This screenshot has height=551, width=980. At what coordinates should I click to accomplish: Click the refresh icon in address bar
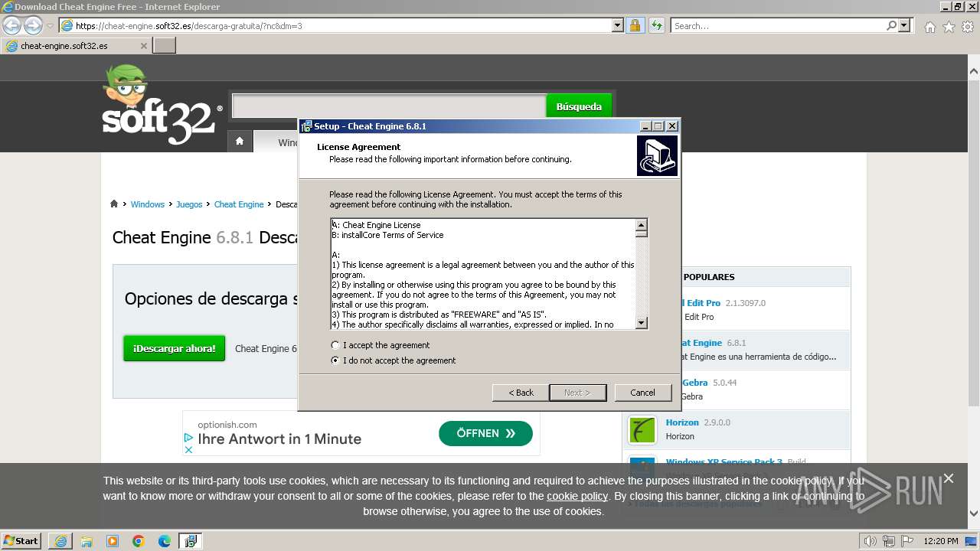[656, 25]
